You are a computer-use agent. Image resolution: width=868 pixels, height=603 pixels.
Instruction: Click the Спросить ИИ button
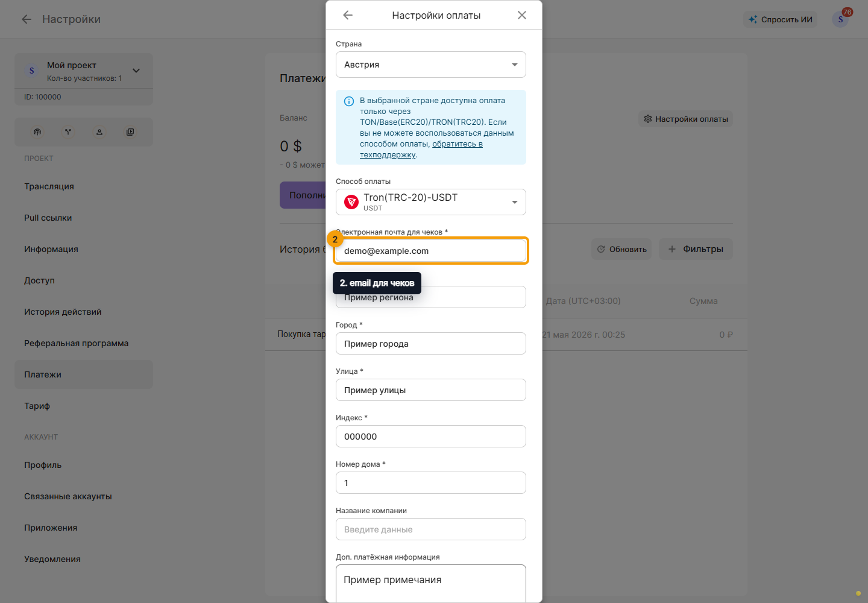tap(781, 19)
